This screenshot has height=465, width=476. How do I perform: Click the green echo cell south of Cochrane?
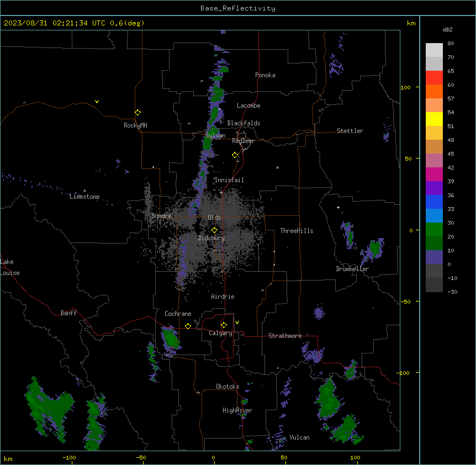[171, 338]
